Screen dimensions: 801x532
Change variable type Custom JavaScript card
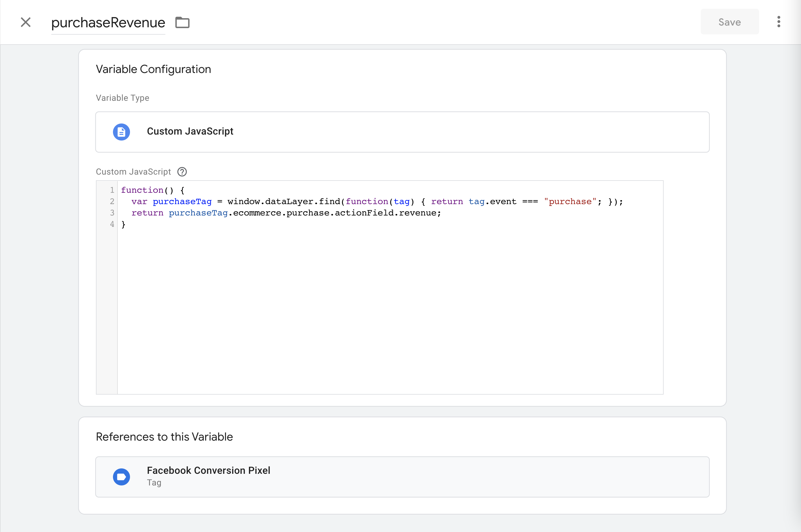click(402, 132)
